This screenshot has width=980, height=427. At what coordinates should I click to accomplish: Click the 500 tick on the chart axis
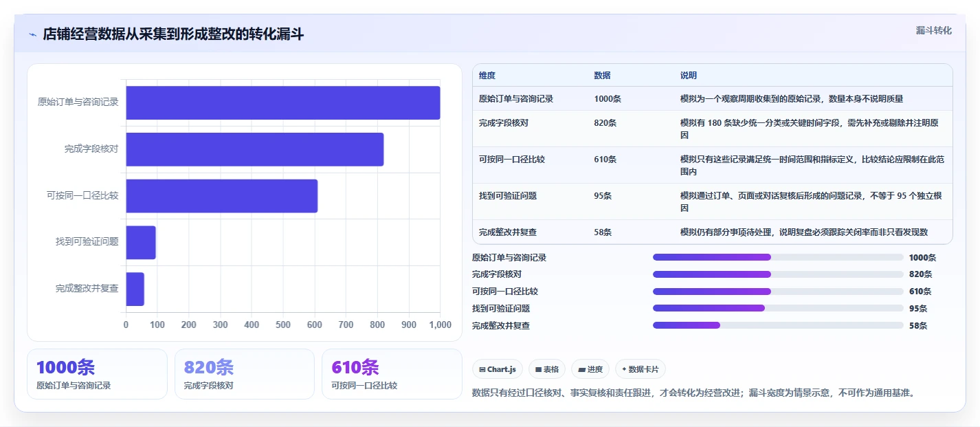click(283, 325)
